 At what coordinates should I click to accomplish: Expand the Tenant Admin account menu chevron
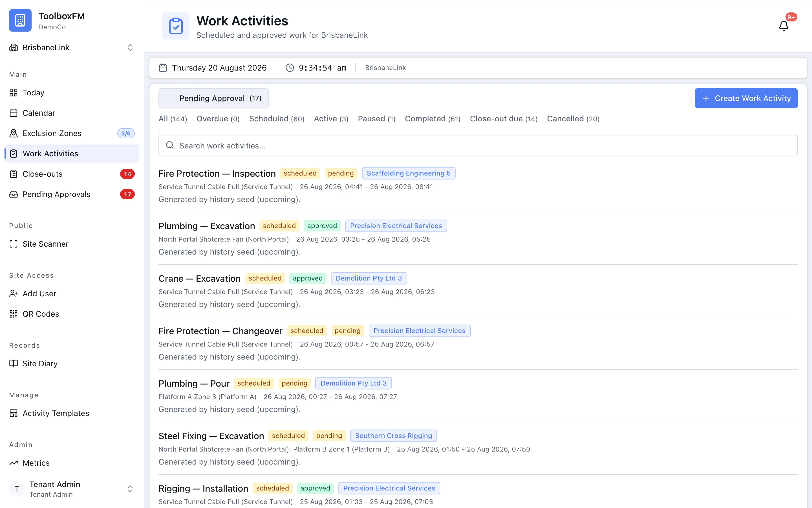[130, 489]
